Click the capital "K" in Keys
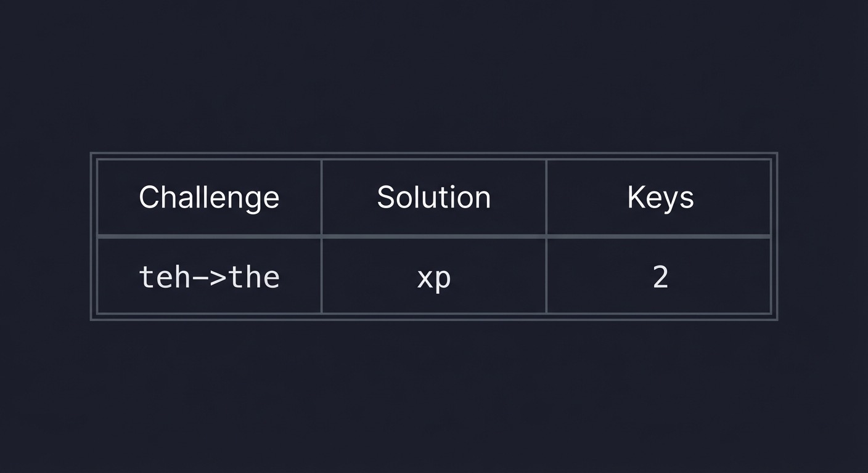Viewport: 868px width, 473px height. [x=635, y=197]
